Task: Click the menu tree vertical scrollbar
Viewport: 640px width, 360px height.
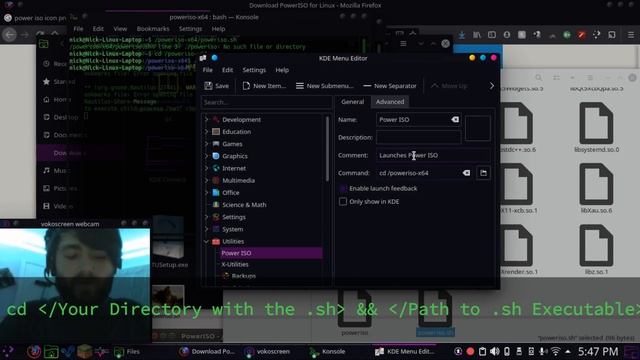Action: tap(327, 149)
